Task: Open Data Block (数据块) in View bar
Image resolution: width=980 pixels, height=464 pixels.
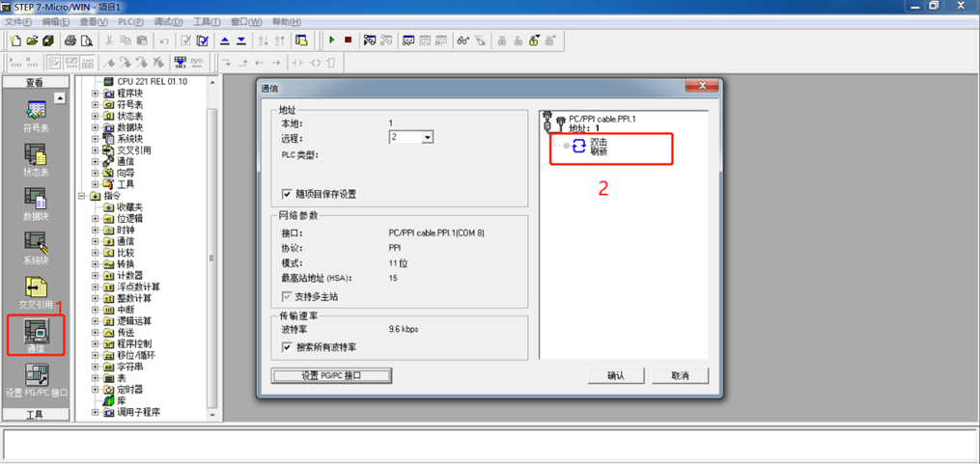Action: click(36, 204)
